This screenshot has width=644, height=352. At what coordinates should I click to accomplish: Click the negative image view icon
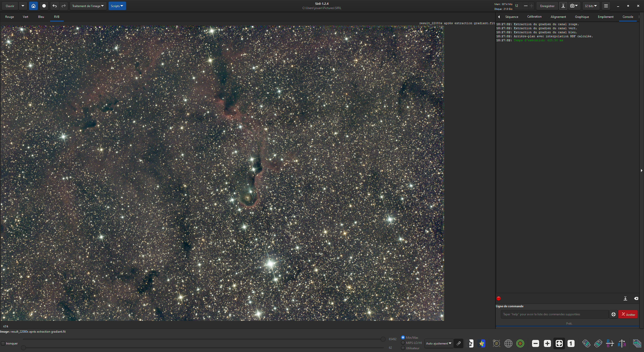click(469, 343)
